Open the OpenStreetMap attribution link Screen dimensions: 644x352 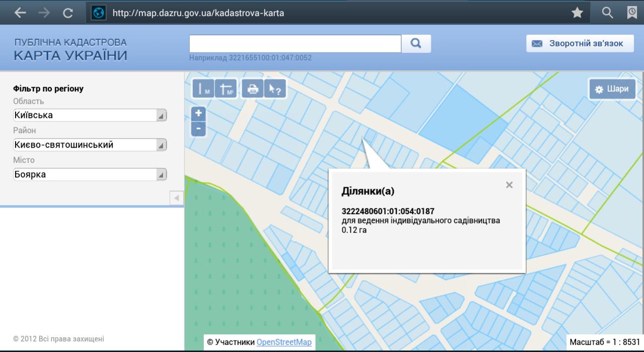pyautogui.click(x=284, y=342)
